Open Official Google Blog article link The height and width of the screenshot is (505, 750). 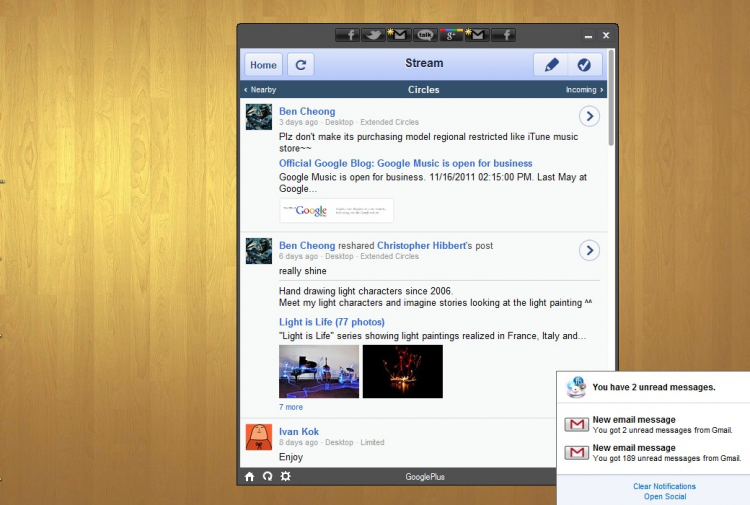[405, 163]
